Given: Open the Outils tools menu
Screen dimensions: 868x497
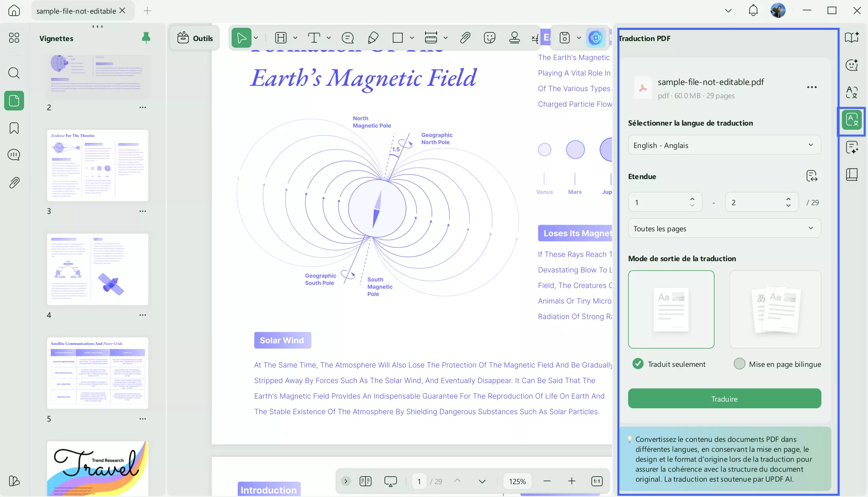Looking at the screenshot, I should click(x=194, y=38).
